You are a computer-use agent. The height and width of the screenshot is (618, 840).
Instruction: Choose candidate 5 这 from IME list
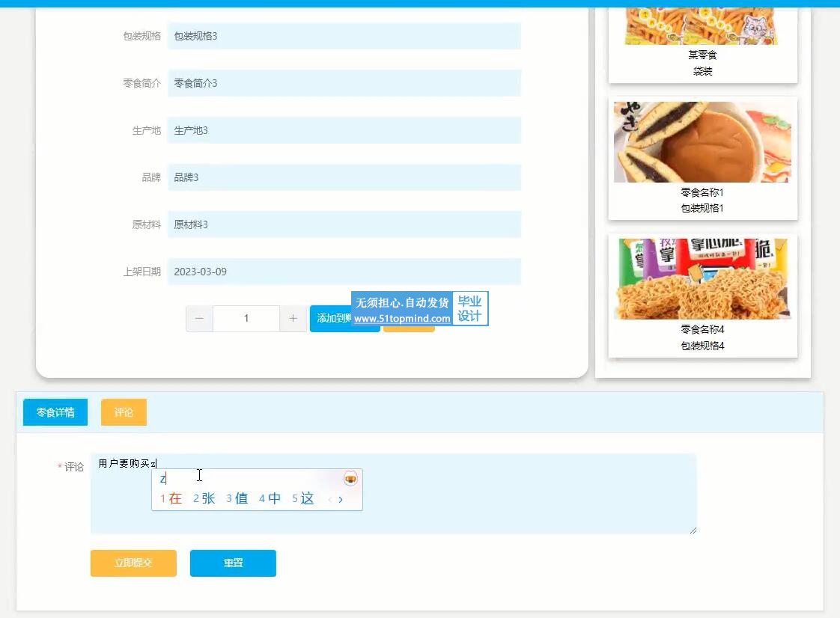(x=303, y=498)
